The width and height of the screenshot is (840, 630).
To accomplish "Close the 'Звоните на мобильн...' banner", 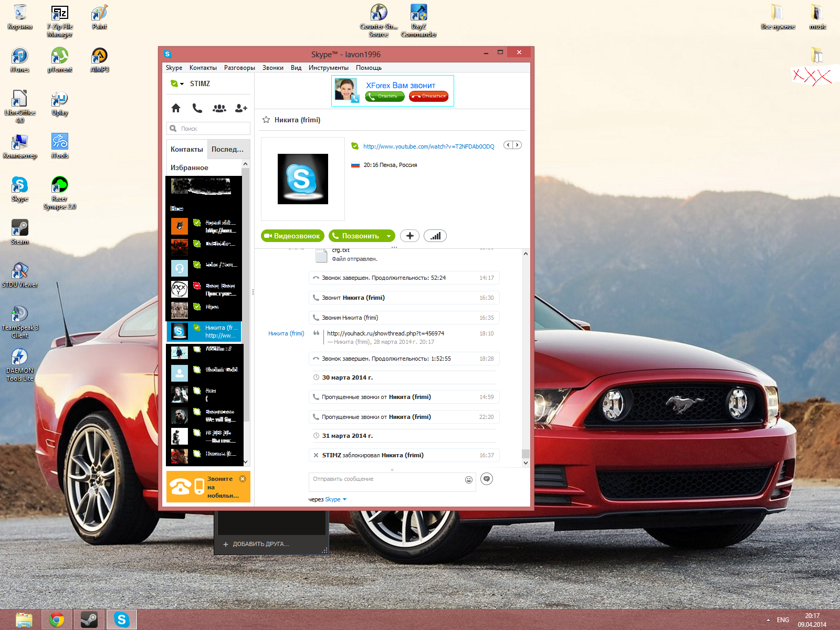I will pos(243,479).
